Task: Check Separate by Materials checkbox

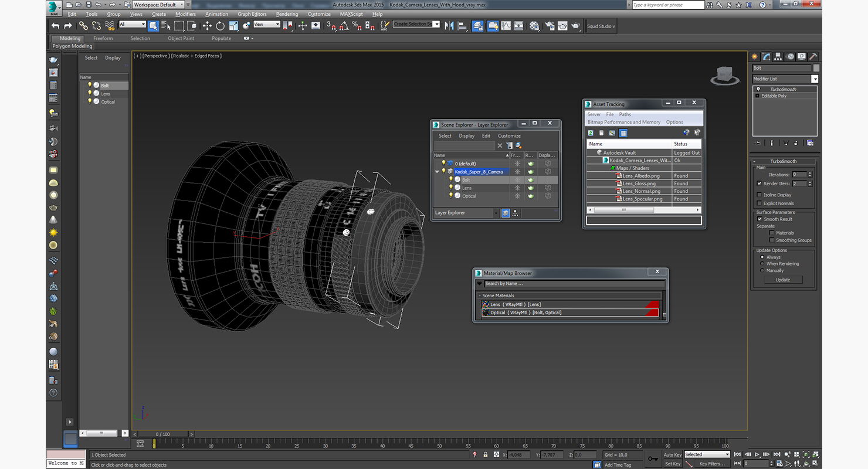Action: (772, 233)
